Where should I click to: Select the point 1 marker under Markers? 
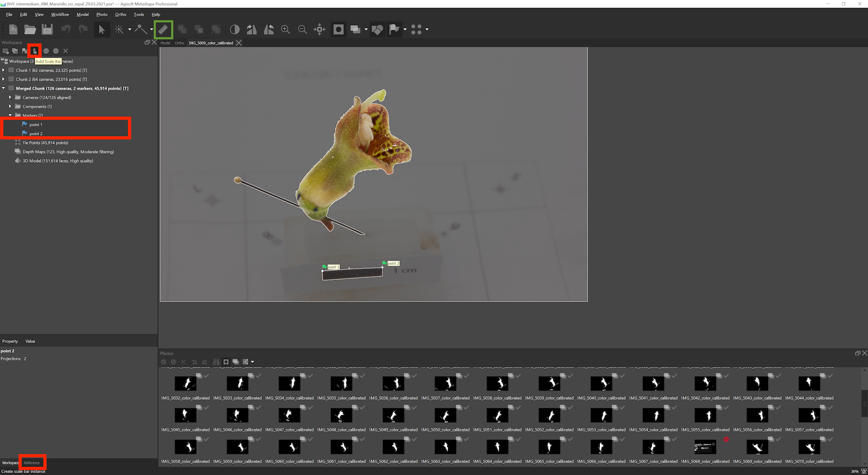[x=35, y=124]
